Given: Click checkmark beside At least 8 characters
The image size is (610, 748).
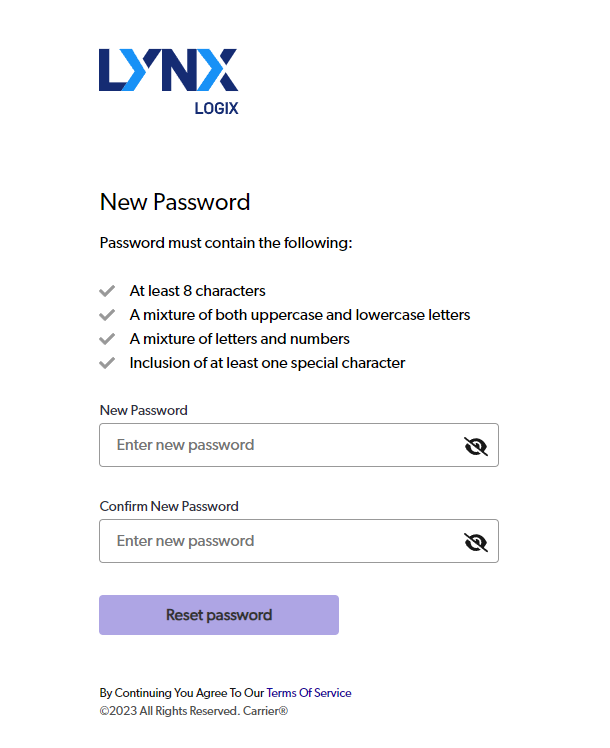Looking at the screenshot, I should [107, 291].
